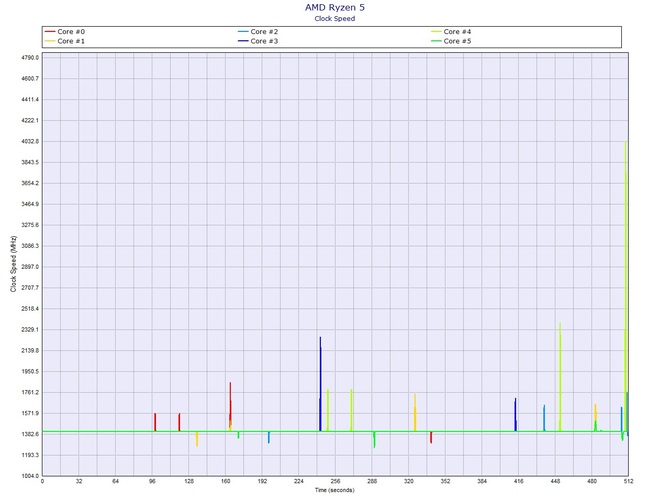Viewport: 670px width, 502px height.
Task: Click the Clock Speed subtitle
Action: (x=335, y=18)
